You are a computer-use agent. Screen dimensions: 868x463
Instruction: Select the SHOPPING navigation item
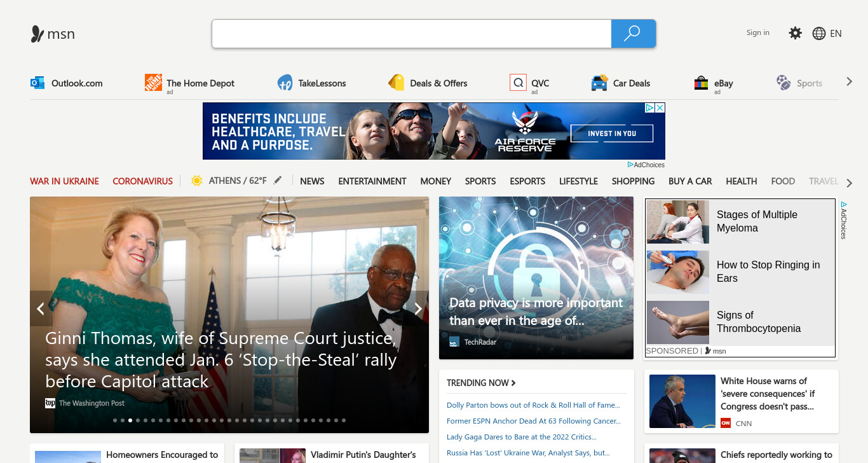point(633,181)
